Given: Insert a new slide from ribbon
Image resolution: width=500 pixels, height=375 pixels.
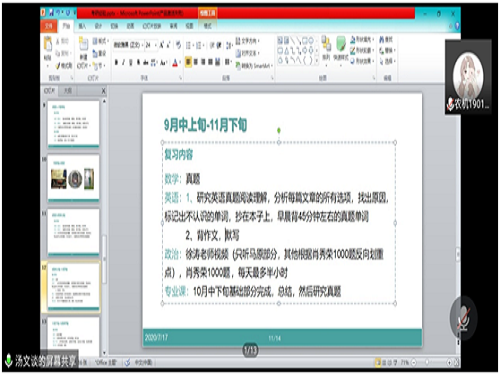Looking at the screenshot, I should (x=83, y=50).
